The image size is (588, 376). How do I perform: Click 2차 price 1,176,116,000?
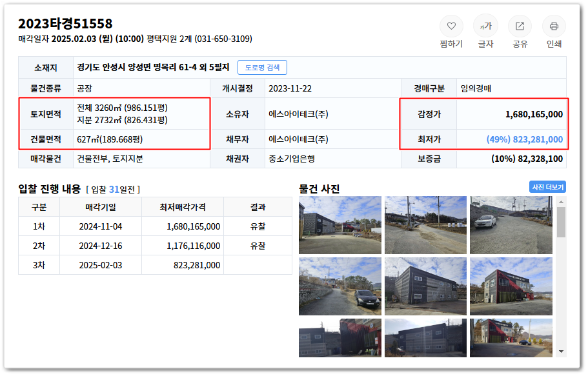[194, 246]
